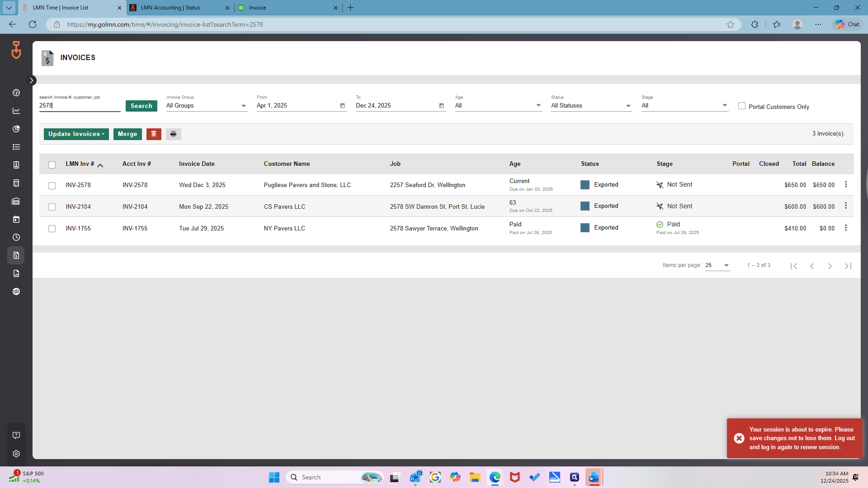Click the red delete trash button
This screenshot has width=868, height=488.
click(x=154, y=134)
